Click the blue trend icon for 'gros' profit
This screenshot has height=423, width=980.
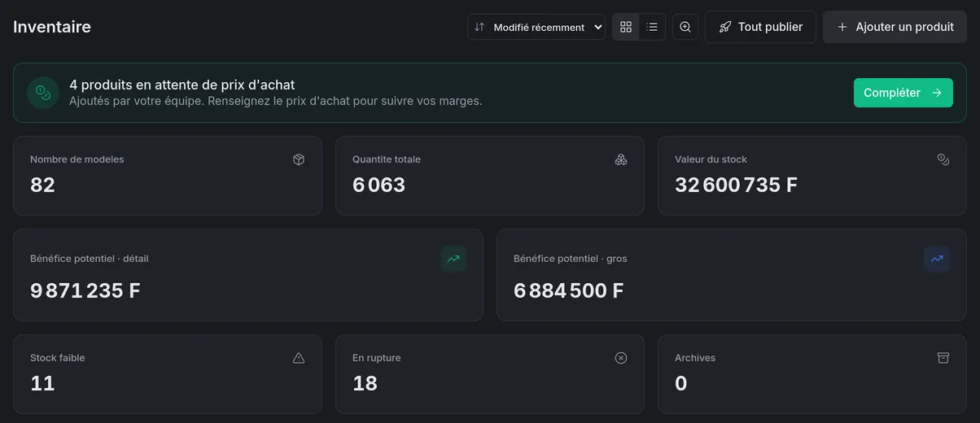point(937,259)
